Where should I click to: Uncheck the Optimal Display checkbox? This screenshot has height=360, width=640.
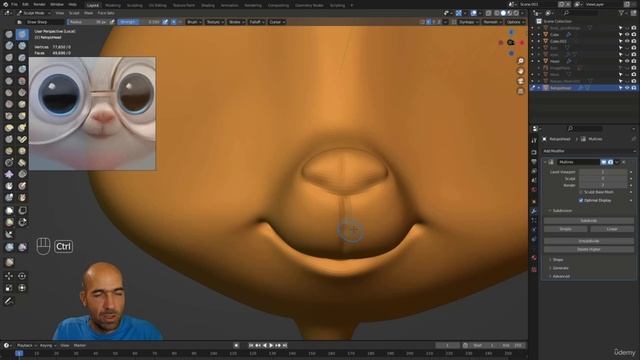coord(581,200)
